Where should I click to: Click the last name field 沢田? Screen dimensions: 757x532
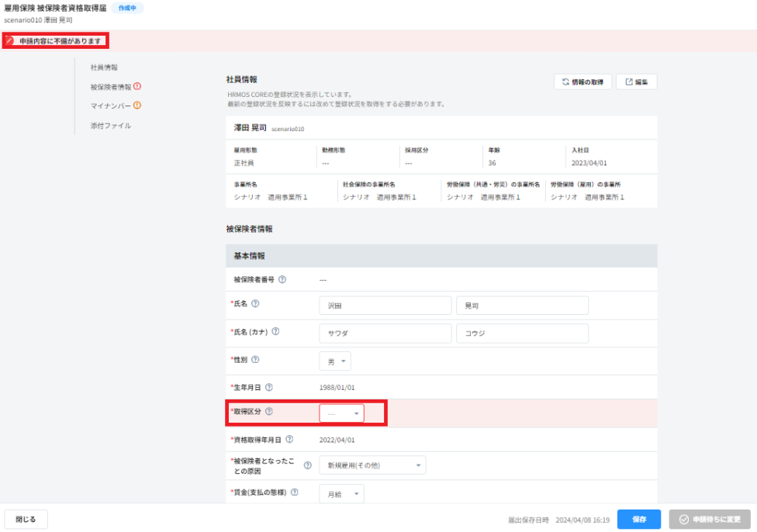pyautogui.click(x=385, y=306)
